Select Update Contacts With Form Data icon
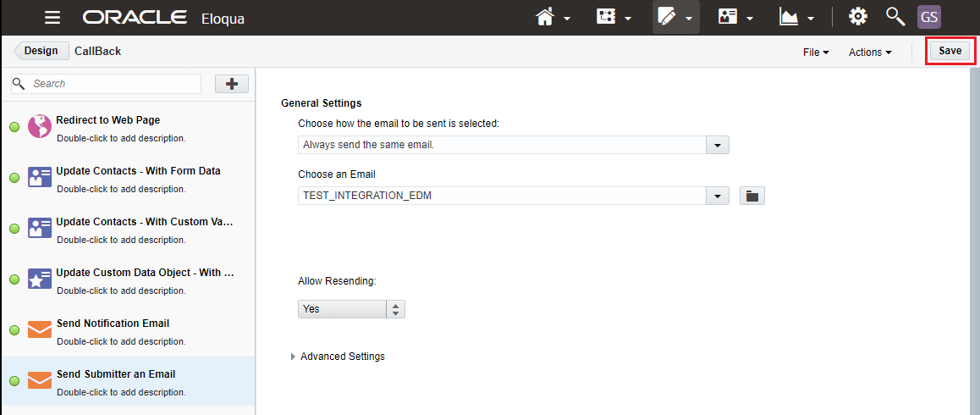Viewport: 980px width, 415px height. [40, 178]
